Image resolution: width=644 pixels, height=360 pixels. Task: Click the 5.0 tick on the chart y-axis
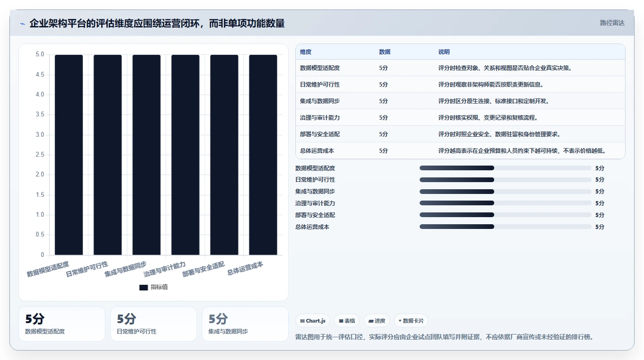coord(40,54)
